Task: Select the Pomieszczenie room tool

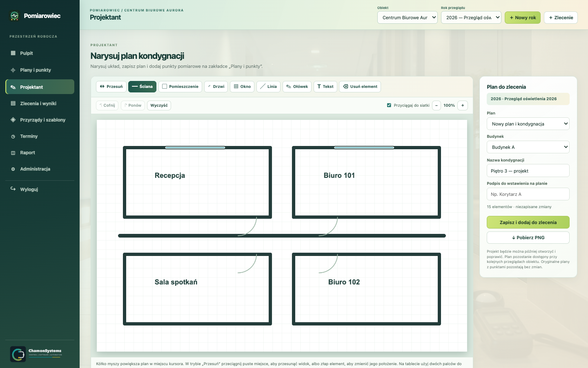Action: click(x=180, y=87)
